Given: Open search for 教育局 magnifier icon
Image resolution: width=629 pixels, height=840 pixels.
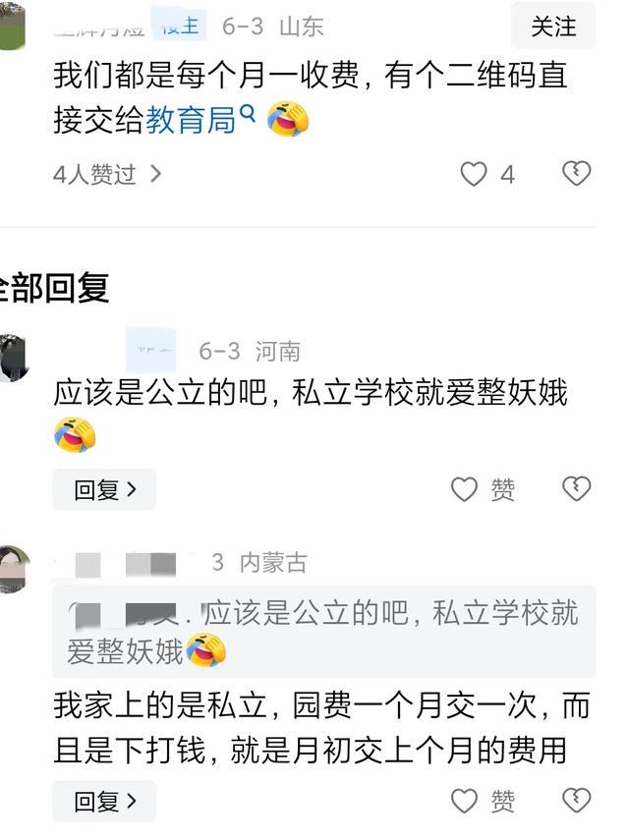Looking at the screenshot, I should coord(247,113).
